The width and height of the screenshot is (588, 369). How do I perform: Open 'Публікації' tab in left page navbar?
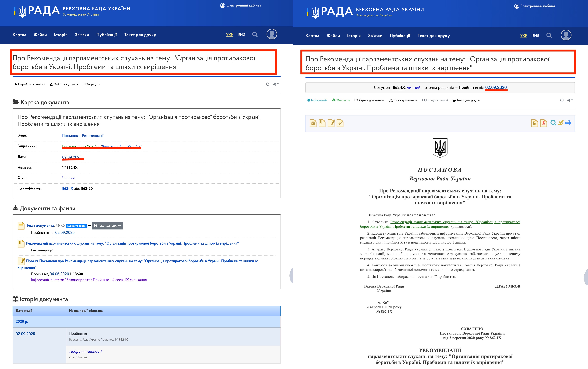click(x=106, y=35)
